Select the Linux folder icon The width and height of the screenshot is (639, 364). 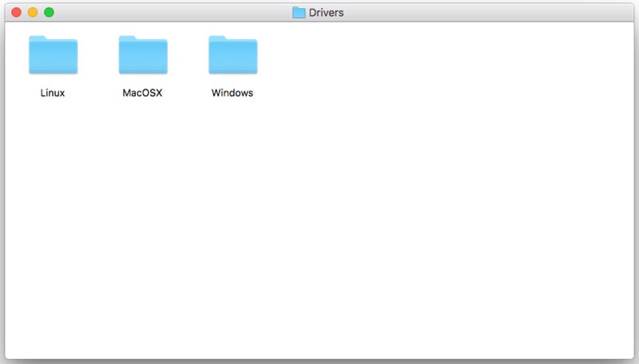click(53, 55)
